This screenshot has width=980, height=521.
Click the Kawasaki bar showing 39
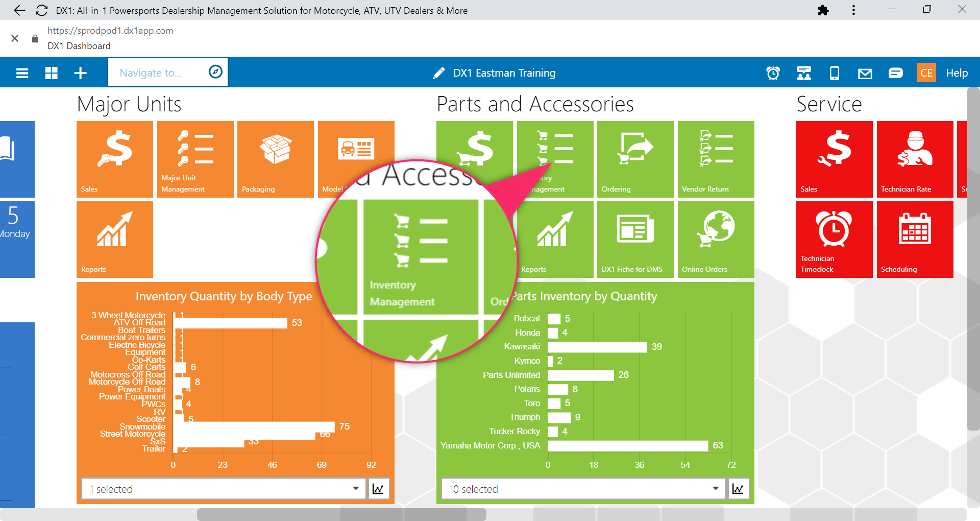pos(597,347)
